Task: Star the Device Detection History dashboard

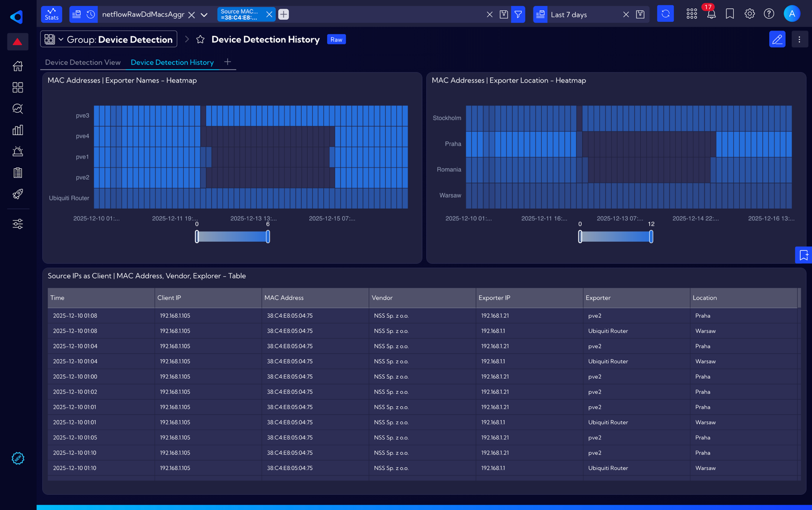Action: pyautogui.click(x=200, y=39)
